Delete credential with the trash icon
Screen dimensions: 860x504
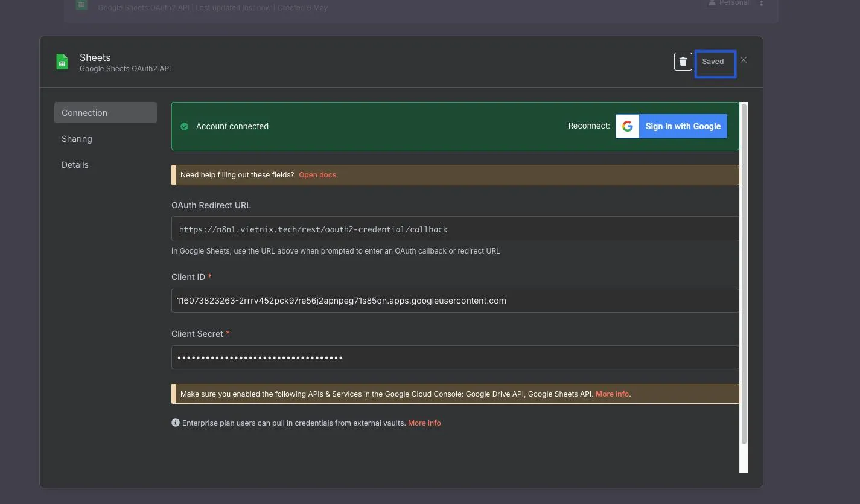(x=683, y=62)
